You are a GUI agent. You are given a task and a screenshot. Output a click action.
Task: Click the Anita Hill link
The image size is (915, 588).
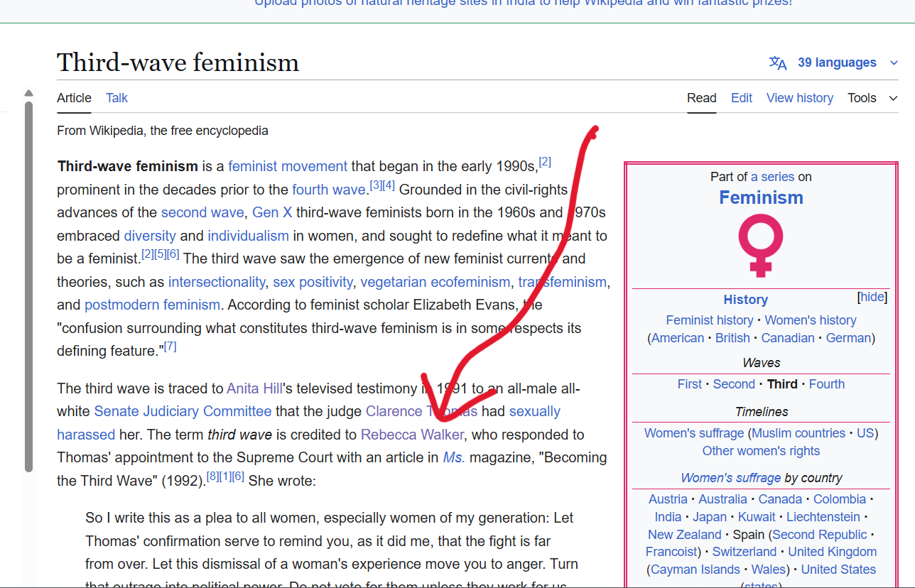[x=254, y=388]
